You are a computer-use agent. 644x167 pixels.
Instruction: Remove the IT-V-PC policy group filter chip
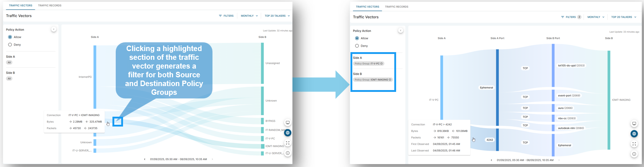click(382, 63)
